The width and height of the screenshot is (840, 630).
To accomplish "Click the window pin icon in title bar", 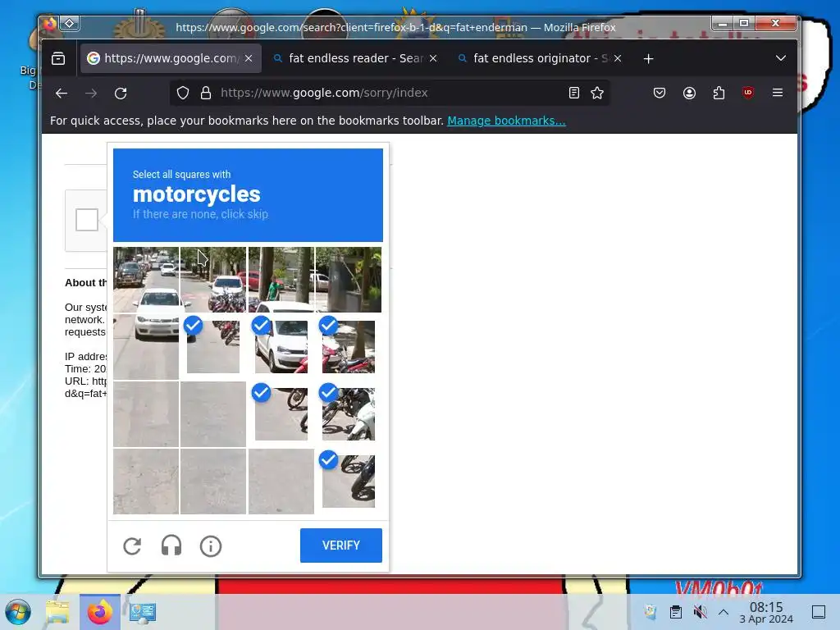I will point(70,23).
